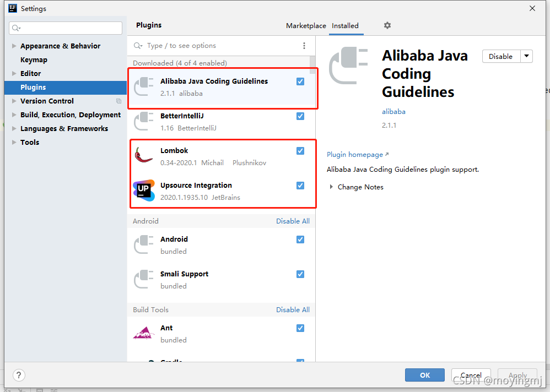The width and height of the screenshot is (550, 392).
Task: Click the plugin list scrollbar thumb
Action: coord(312,65)
